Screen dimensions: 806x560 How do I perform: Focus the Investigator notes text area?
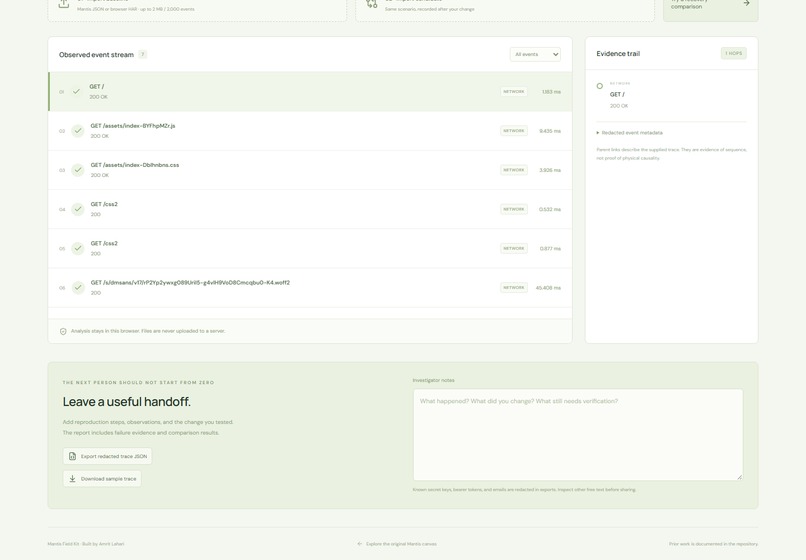[x=578, y=435]
